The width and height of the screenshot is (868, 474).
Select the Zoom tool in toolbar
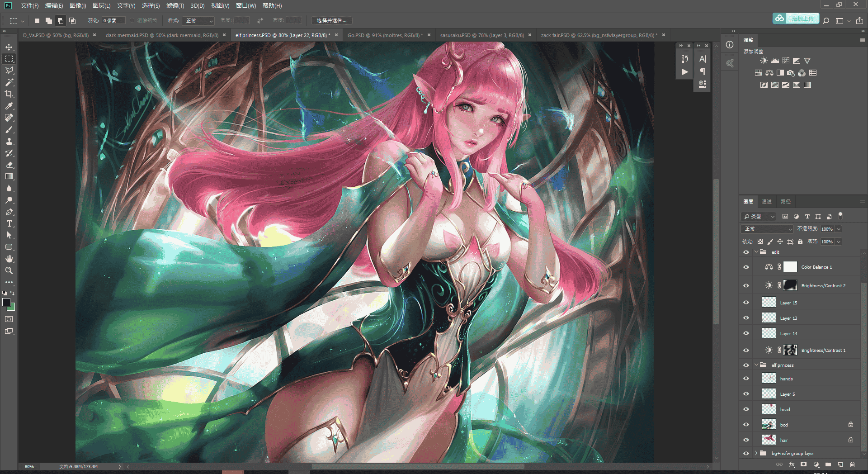[x=9, y=270]
